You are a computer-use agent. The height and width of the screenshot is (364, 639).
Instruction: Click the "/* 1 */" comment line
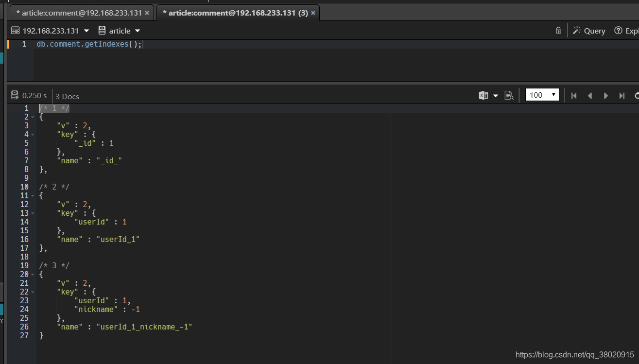click(x=54, y=108)
